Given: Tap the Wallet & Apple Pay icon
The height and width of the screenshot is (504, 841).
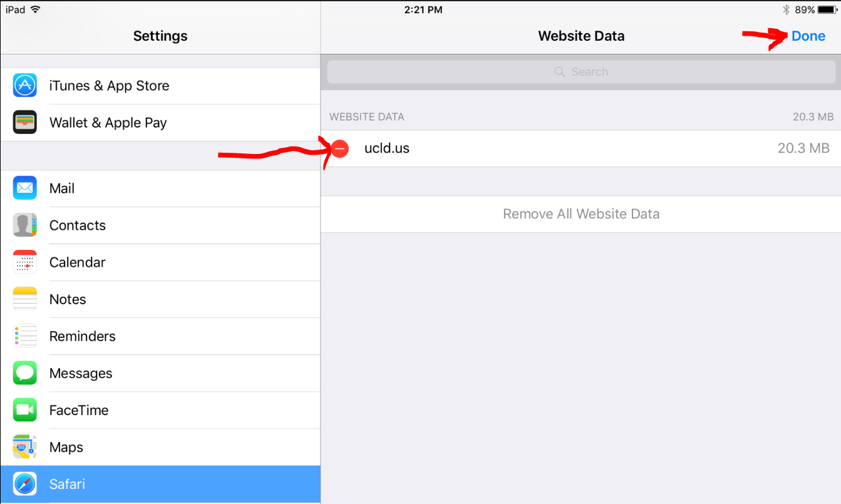Looking at the screenshot, I should coord(25,123).
